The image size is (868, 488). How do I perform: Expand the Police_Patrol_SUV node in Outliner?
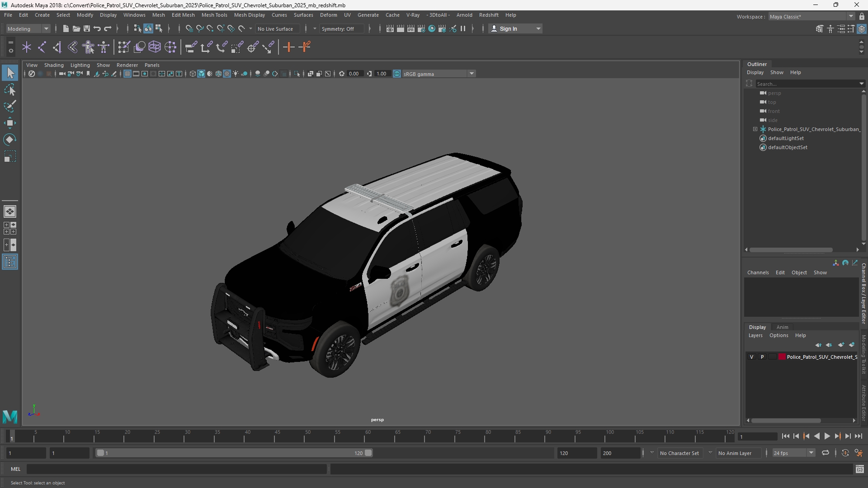755,129
